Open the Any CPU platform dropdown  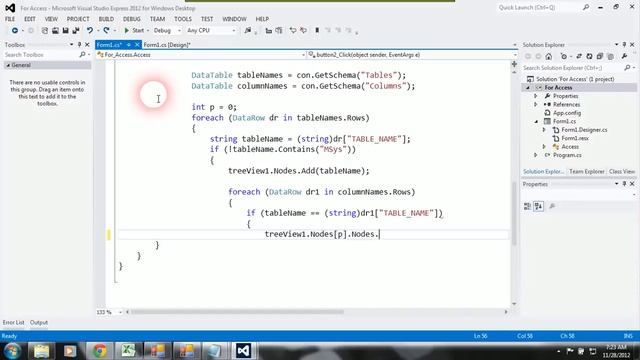[x=211, y=31]
